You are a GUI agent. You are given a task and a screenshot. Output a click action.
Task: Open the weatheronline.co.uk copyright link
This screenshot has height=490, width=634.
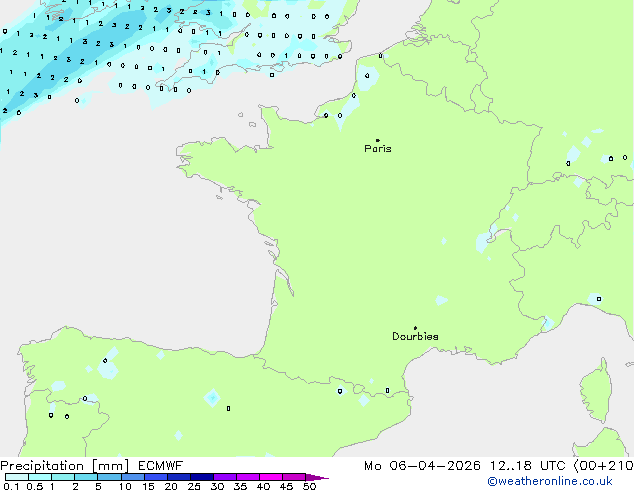550,481
